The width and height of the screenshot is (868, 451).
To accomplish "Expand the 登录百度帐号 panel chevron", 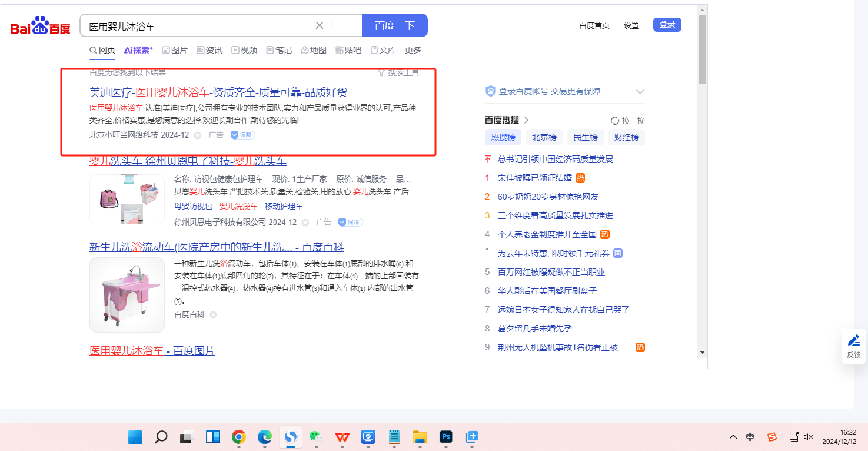I will (x=640, y=92).
